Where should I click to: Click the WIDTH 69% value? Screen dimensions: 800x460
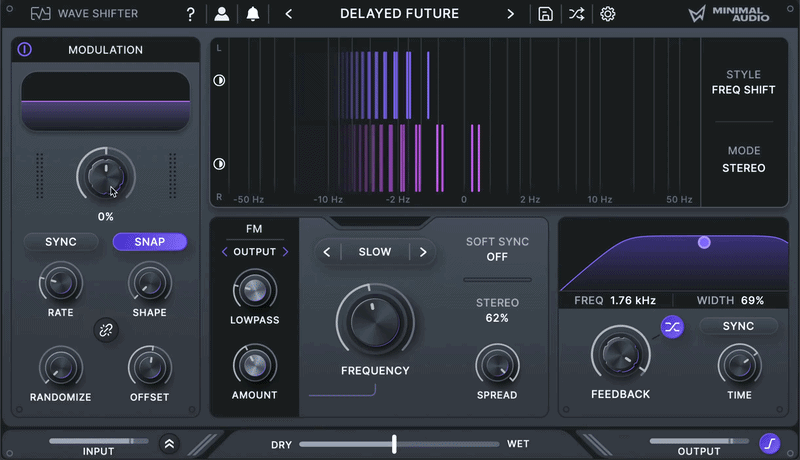(x=752, y=300)
